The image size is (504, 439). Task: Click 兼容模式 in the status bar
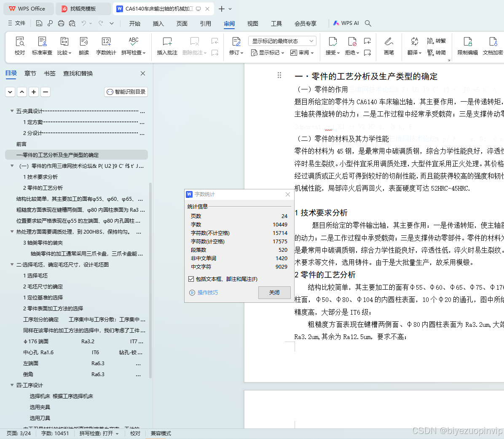click(161, 433)
